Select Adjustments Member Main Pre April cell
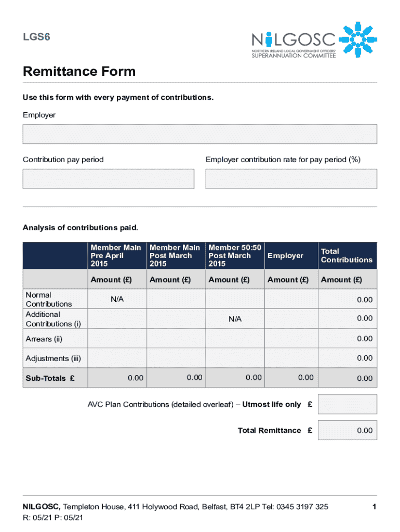The height and width of the screenshot is (532, 400). (x=117, y=358)
